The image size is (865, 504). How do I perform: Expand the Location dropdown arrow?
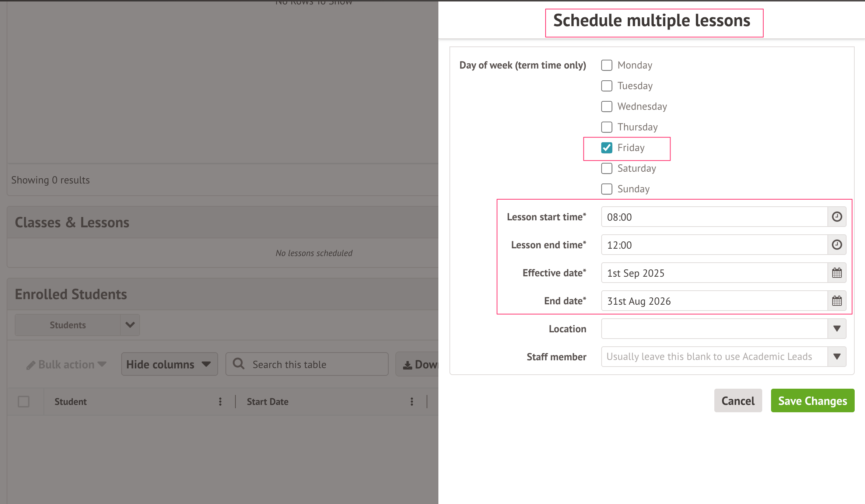(837, 329)
